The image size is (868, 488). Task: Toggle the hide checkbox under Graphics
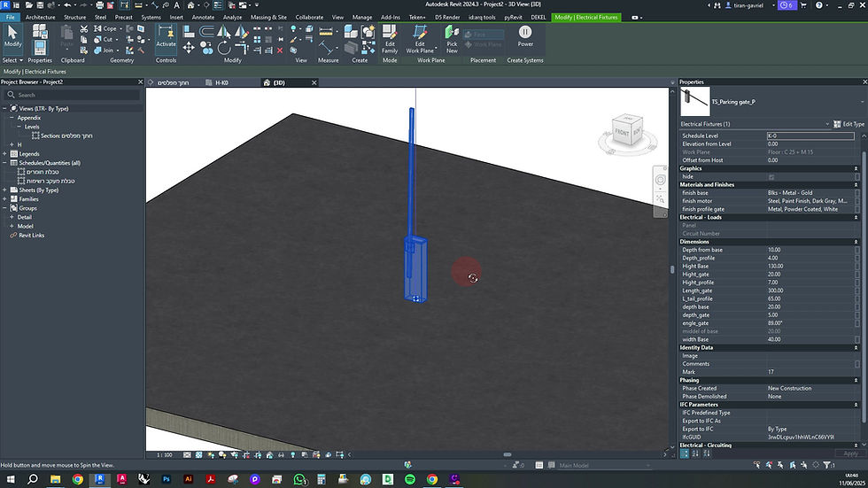(771, 176)
